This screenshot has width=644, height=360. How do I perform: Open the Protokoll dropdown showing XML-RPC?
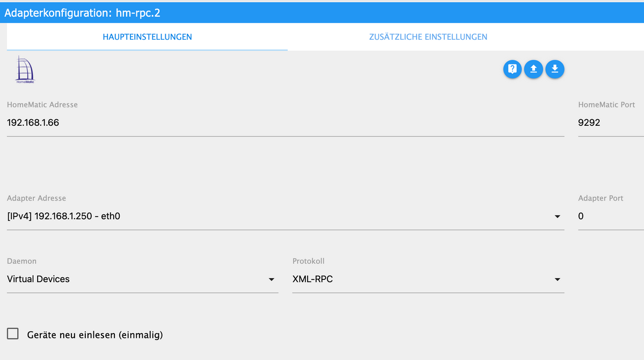coord(428,279)
